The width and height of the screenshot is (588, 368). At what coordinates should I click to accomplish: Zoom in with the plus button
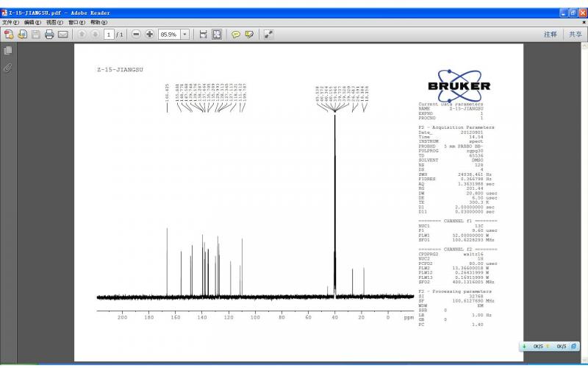click(149, 35)
